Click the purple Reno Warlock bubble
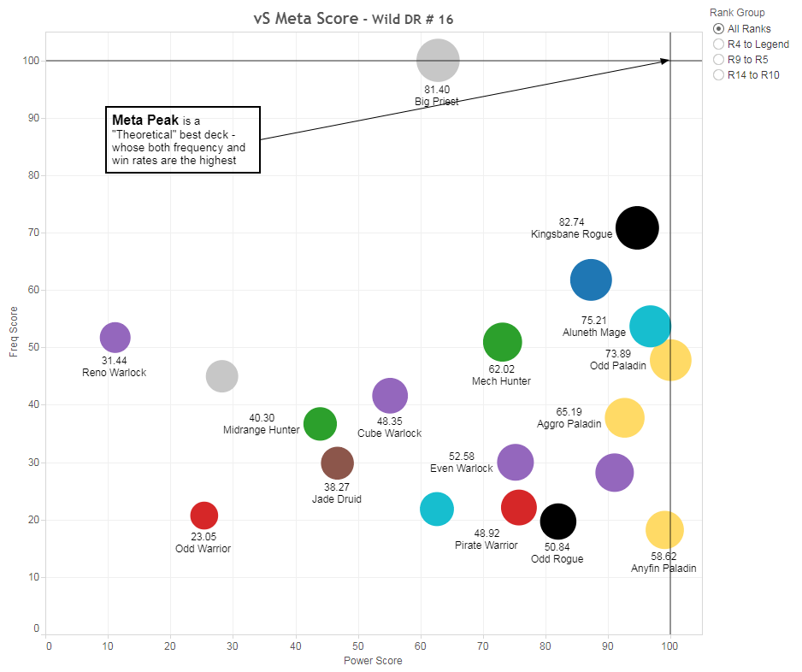The width and height of the screenshot is (802, 672). pyautogui.click(x=115, y=338)
